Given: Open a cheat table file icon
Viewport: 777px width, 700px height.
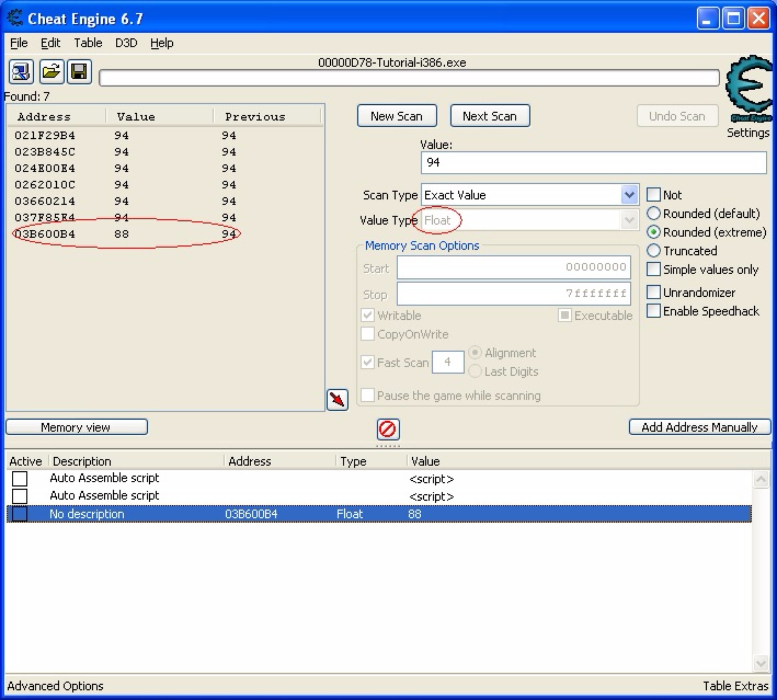Looking at the screenshot, I should [51, 72].
